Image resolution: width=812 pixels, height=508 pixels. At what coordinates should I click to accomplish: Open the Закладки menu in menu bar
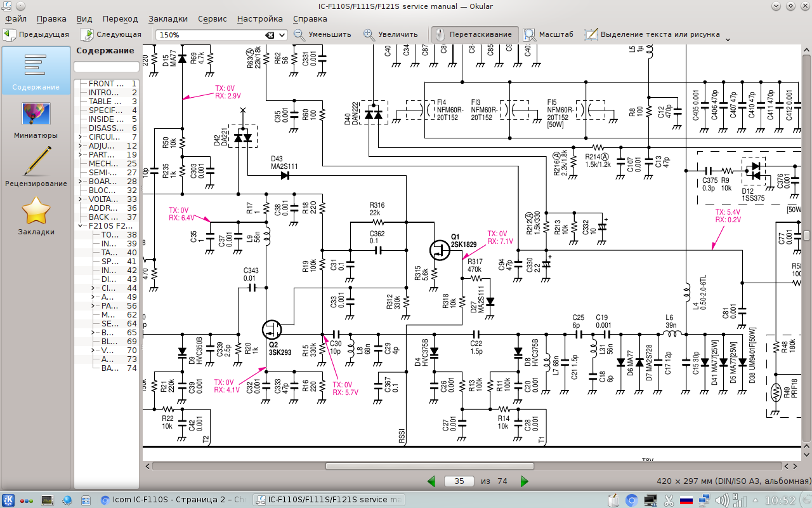[x=168, y=19]
